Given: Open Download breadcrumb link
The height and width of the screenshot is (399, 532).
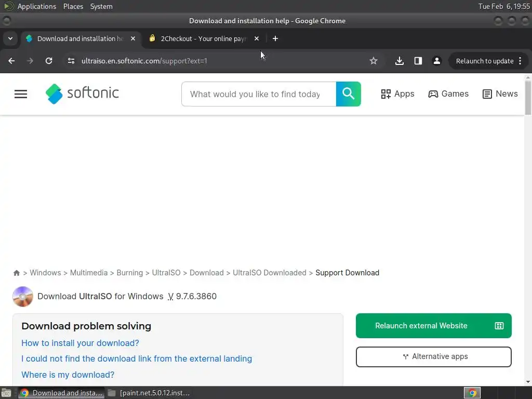Looking at the screenshot, I should click(207, 273).
